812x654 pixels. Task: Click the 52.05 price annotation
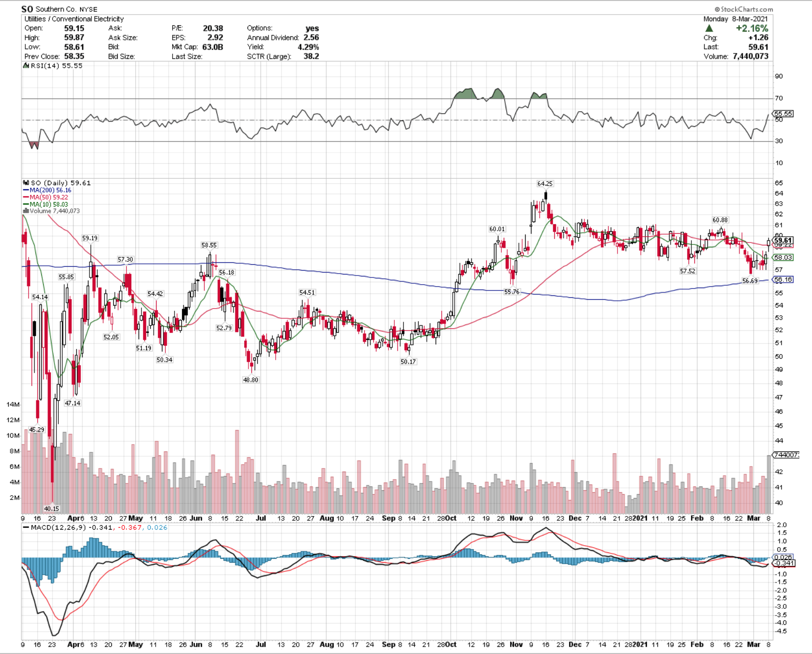[111, 337]
